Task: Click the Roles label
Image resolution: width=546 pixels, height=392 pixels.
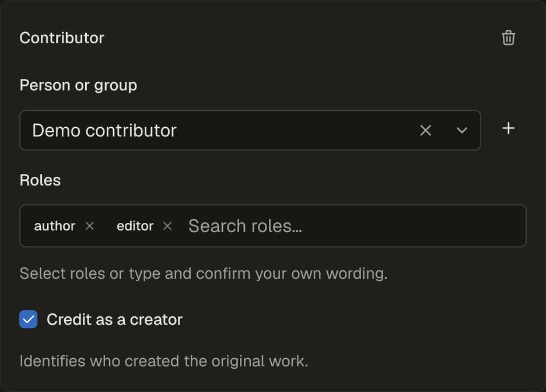Action: pyautogui.click(x=40, y=180)
